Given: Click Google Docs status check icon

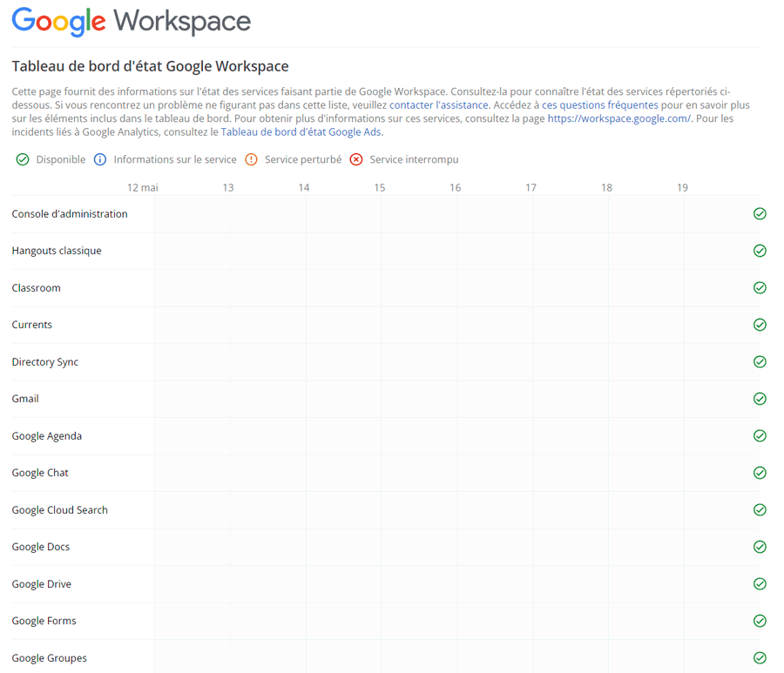Looking at the screenshot, I should point(760,547).
